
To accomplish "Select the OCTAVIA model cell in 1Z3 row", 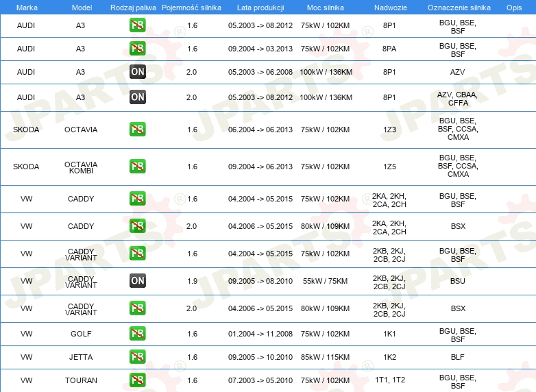I will (x=81, y=130).
